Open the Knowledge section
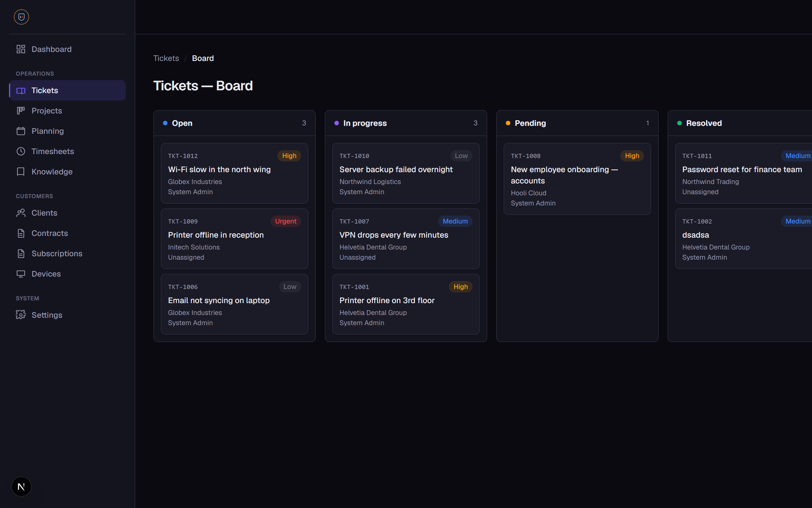 (67, 172)
